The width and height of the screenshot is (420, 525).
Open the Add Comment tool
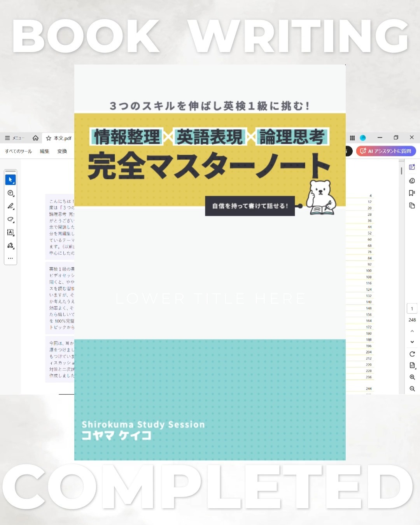click(x=11, y=193)
